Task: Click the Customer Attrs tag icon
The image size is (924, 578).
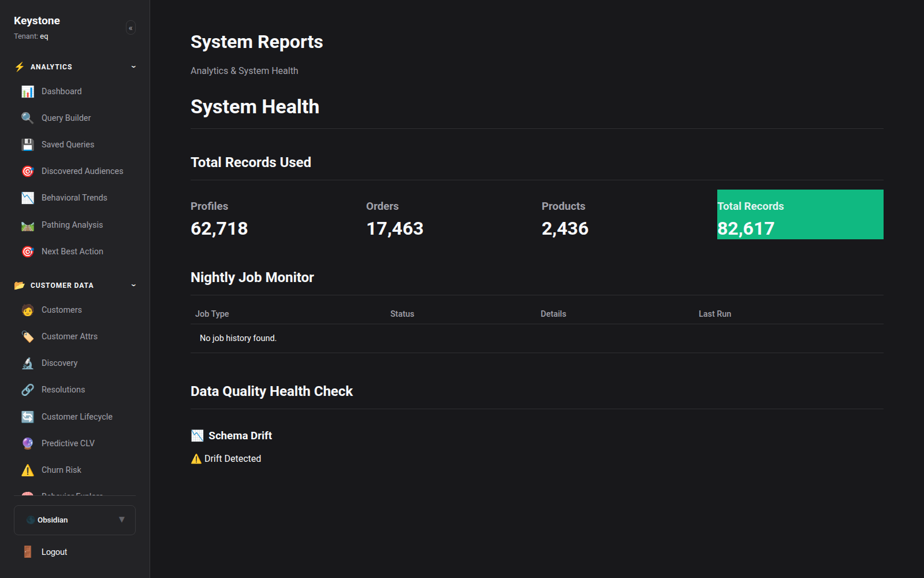Action: click(x=28, y=336)
